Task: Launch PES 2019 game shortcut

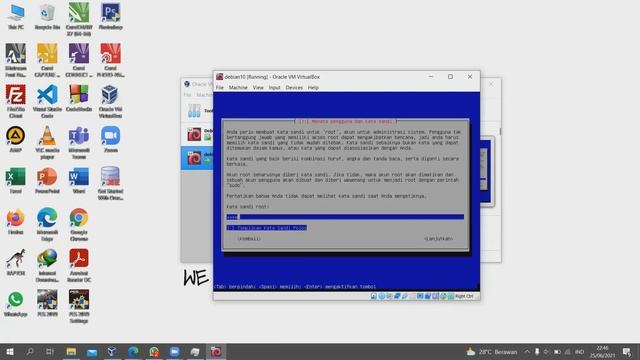Action: (x=47, y=303)
